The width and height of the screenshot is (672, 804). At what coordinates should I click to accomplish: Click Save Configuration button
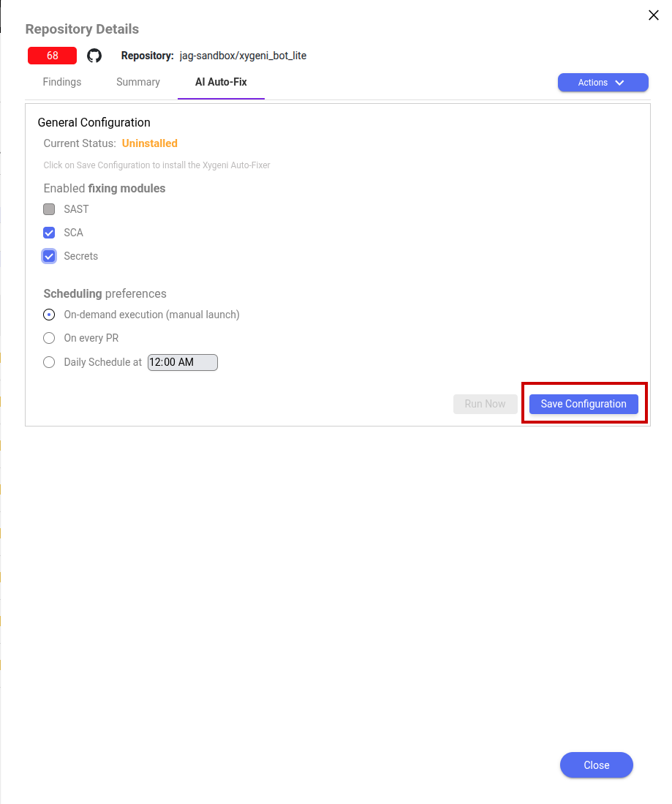click(584, 404)
